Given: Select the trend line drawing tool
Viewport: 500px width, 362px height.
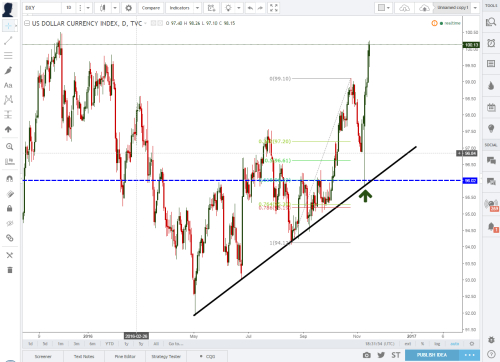Looking at the screenshot, I should 8,41.
